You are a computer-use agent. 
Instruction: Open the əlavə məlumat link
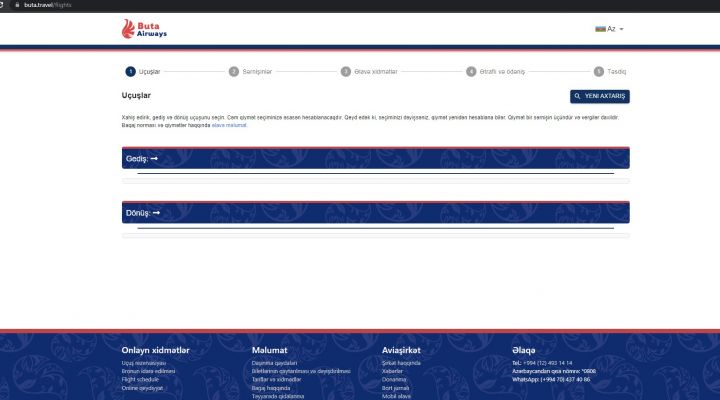tap(229, 126)
